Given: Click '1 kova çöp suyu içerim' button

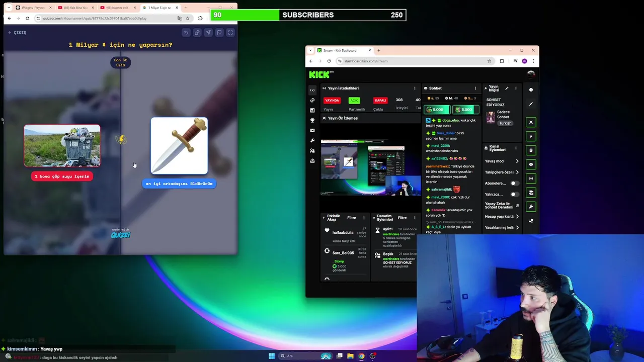Looking at the screenshot, I should coord(62,176).
